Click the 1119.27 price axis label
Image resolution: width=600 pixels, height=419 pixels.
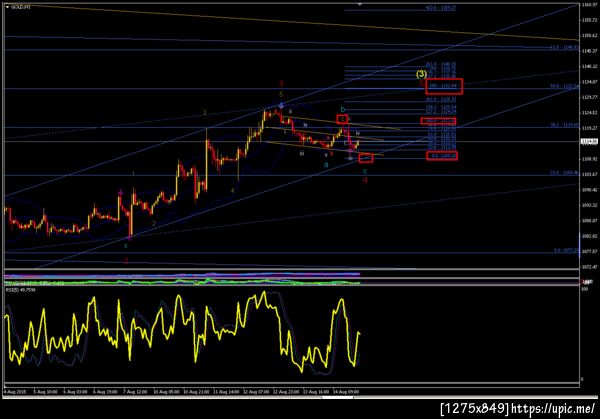click(589, 128)
